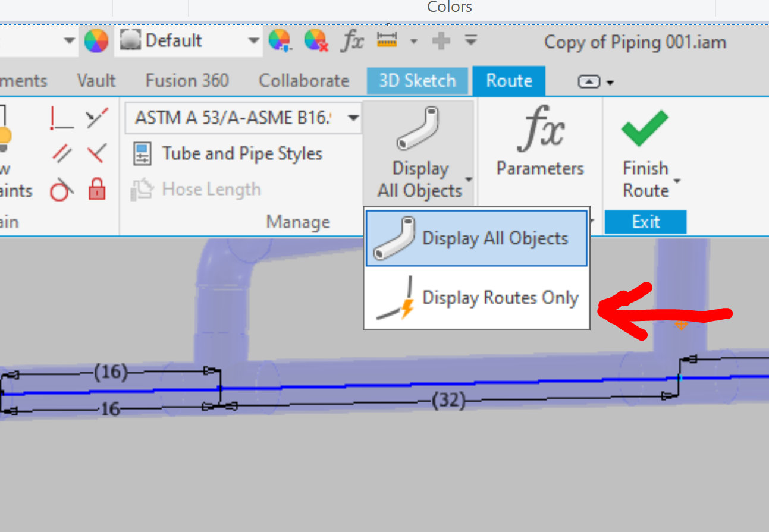The width and height of the screenshot is (769, 532).
Task: Click the clear appearance override color wheel
Action: click(x=315, y=40)
